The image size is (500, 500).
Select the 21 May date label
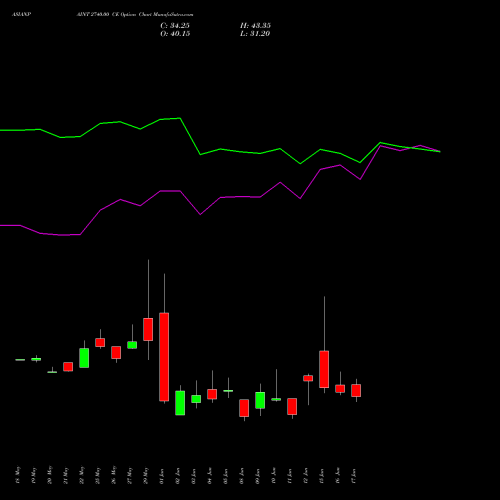(x=66, y=475)
